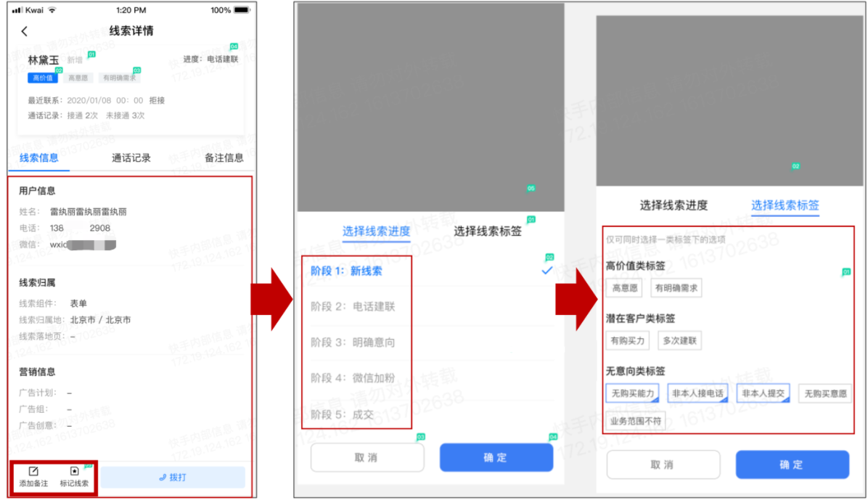Switch to the 通话记录 tab
This screenshot has height=500, width=868.
(131, 157)
